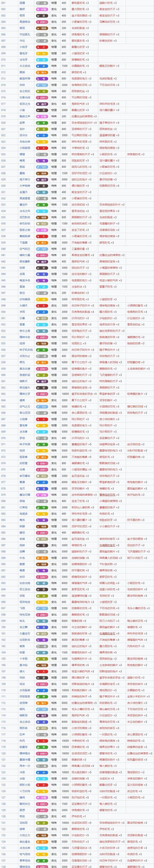Open the 魔法叶 move link in row 033

[23, 204]
